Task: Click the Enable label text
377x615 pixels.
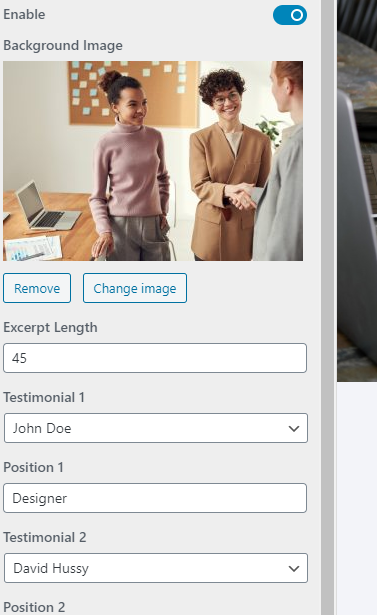Action: pos(24,15)
